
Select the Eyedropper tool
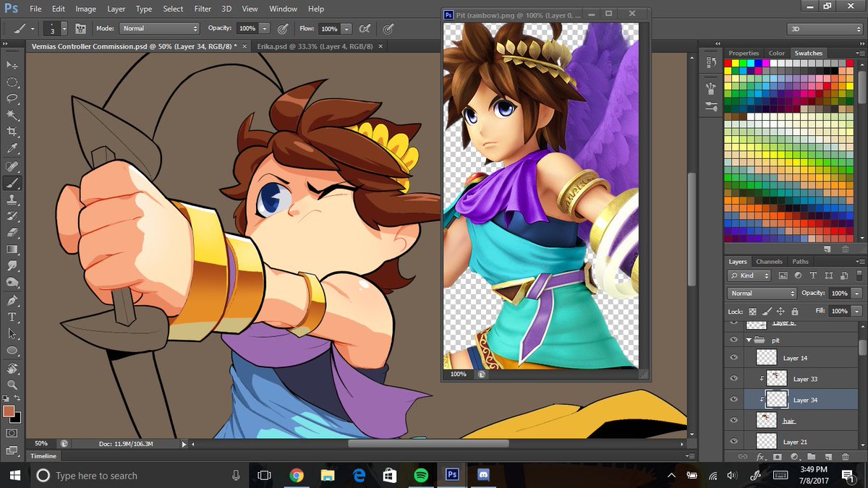[x=12, y=148]
